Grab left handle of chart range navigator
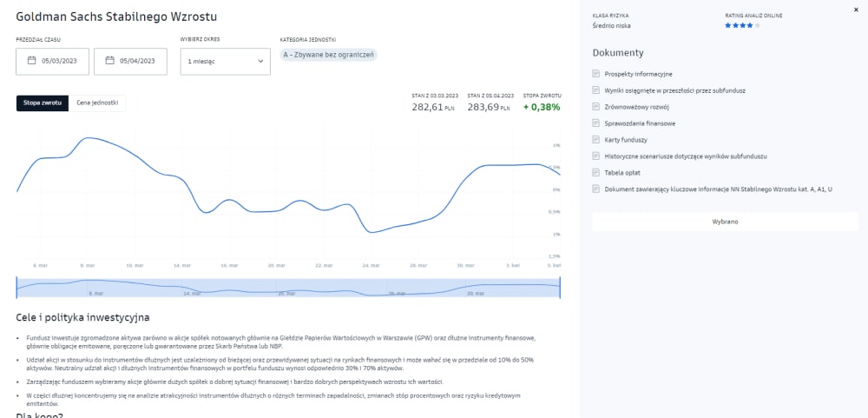868x418 pixels. point(16,289)
